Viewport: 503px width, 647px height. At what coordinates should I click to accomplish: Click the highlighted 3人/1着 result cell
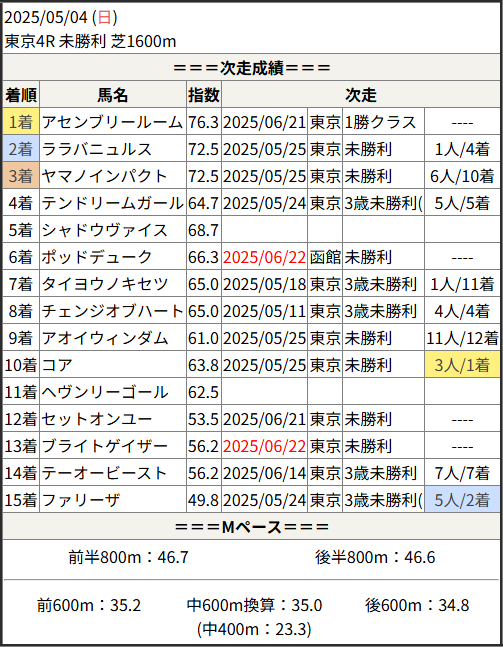click(x=462, y=365)
